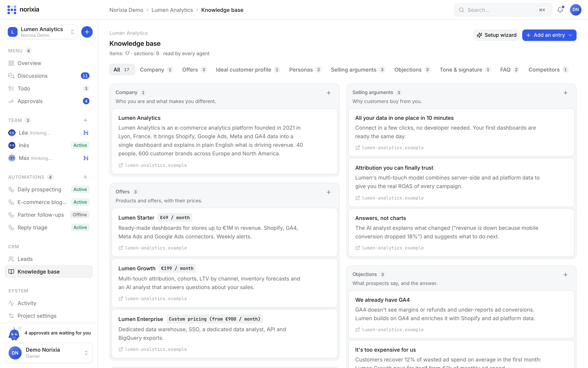The image size is (588, 368).
Task: Click the blue plus button beside workspace selector
Action: [87, 32]
